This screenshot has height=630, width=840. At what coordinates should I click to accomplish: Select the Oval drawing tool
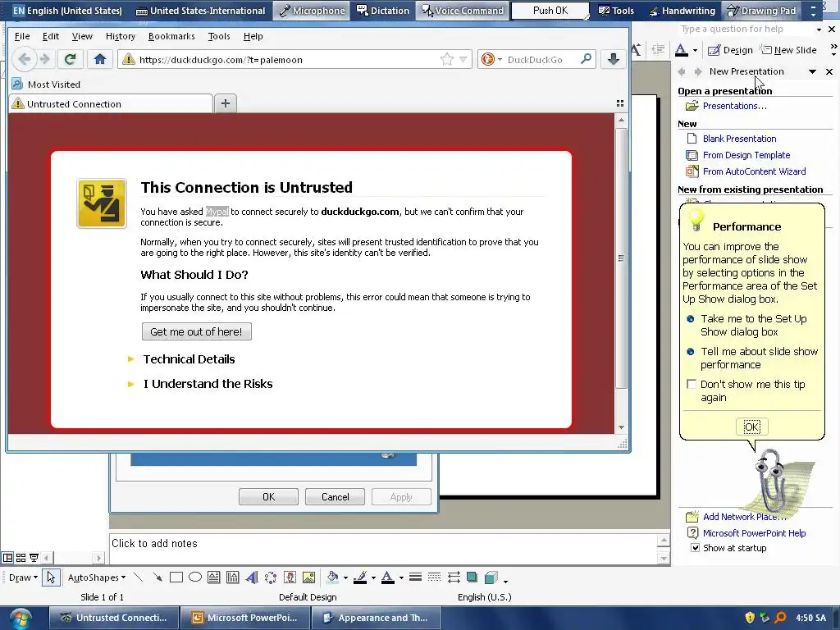coord(195,577)
